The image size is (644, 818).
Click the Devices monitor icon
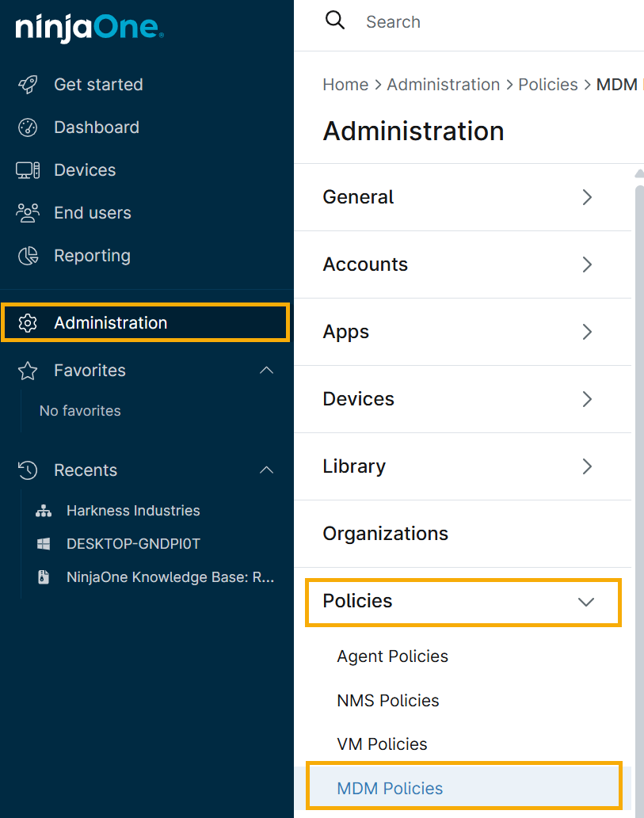tap(28, 170)
